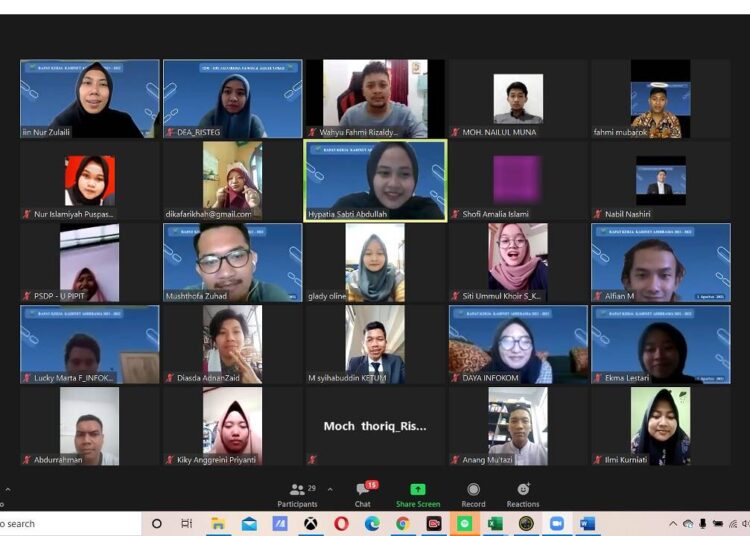Open Cortana circle icon on taskbar
Viewport: 750px width, 536px height.
point(156,524)
